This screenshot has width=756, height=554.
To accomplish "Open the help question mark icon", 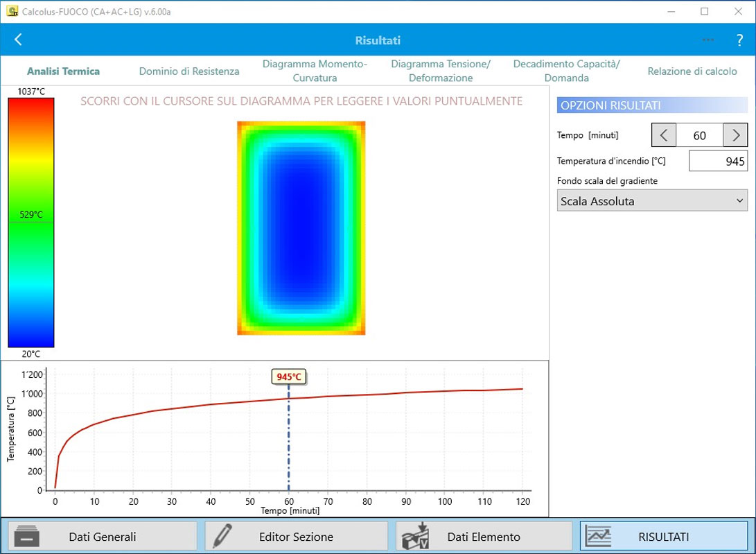I will point(739,40).
